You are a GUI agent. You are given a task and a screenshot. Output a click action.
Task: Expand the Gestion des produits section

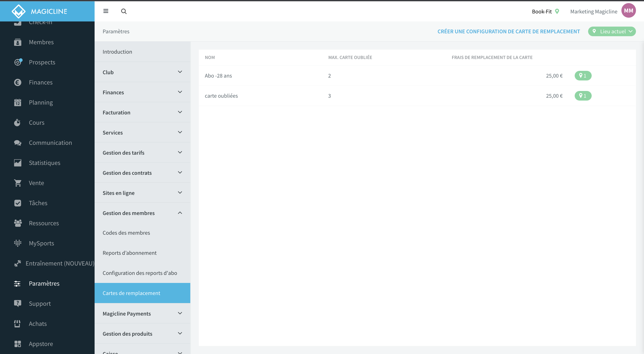point(142,333)
